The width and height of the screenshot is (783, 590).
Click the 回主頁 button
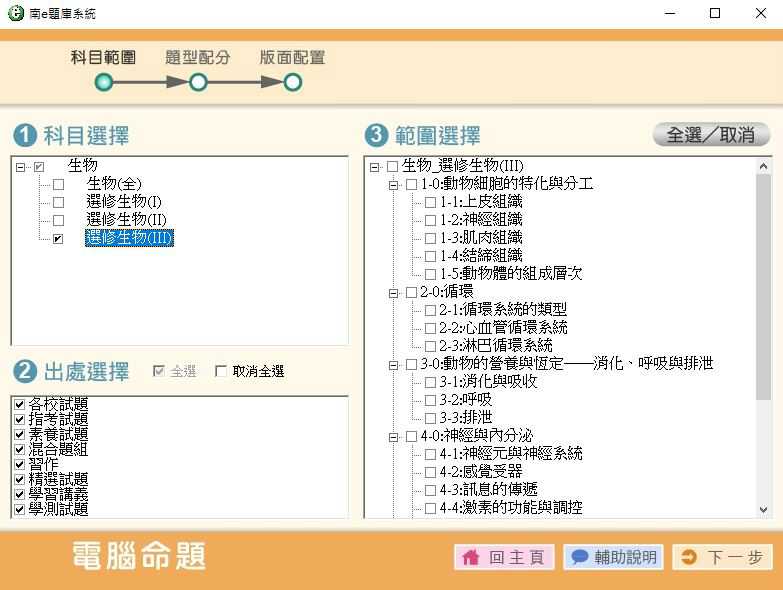[x=504, y=557]
